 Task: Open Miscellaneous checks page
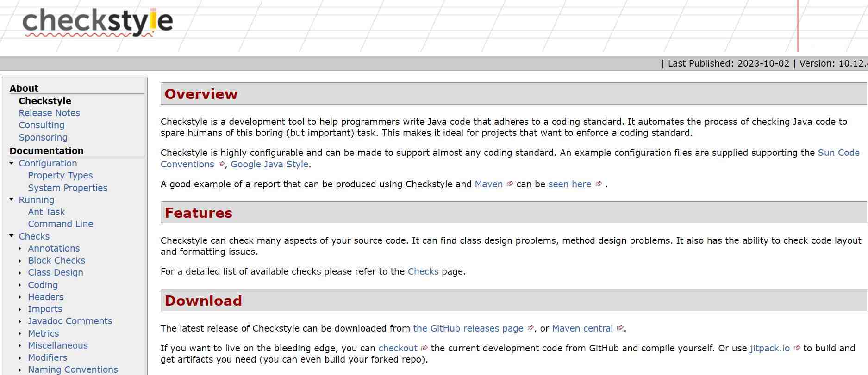coord(57,345)
